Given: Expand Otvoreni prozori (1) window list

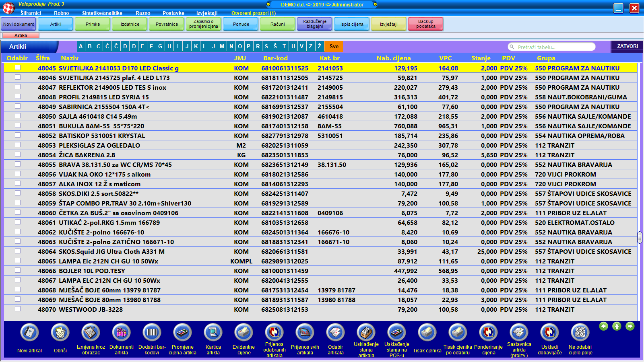Looking at the screenshot, I should [x=254, y=13].
